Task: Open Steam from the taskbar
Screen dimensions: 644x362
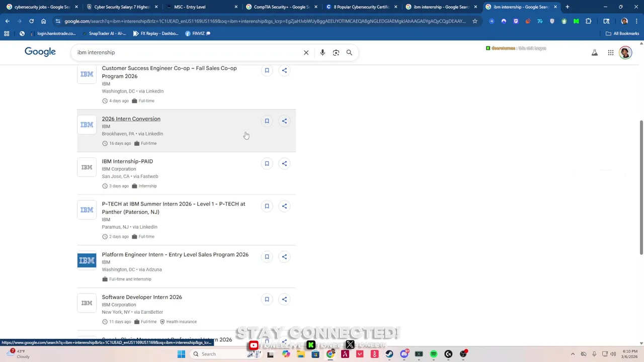Action: pos(389,354)
